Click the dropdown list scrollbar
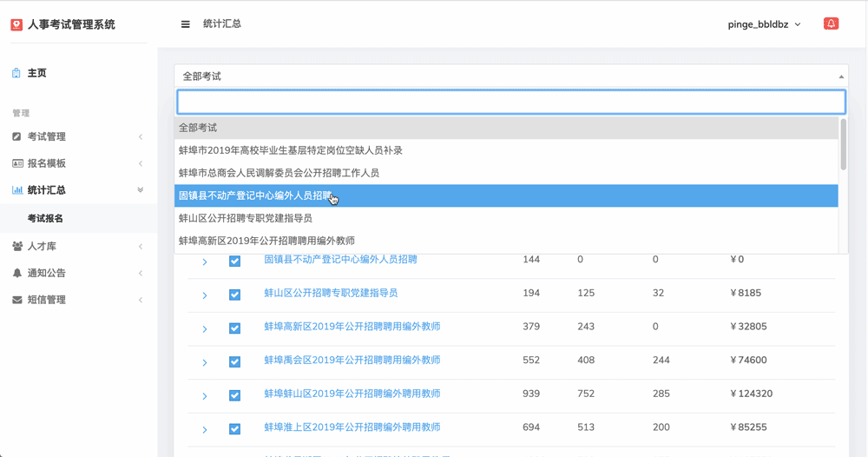868x457 pixels. click(843, 144)
